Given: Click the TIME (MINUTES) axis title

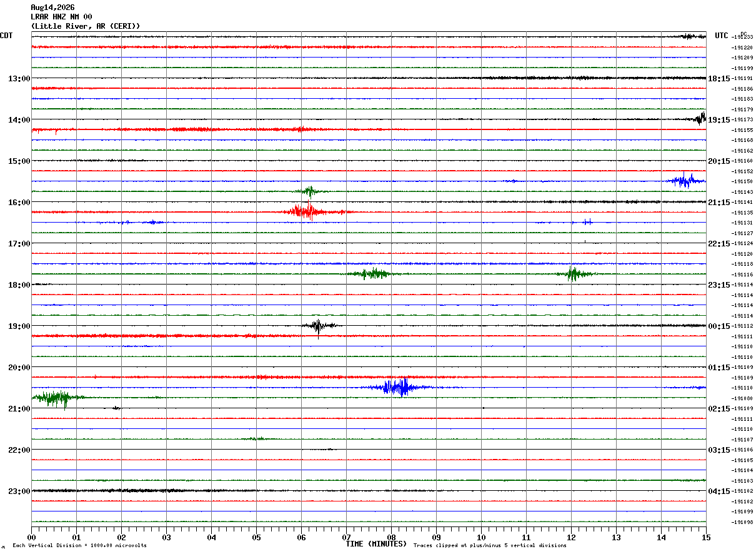Looking at the screenshot, I should [x=376, y=544].
